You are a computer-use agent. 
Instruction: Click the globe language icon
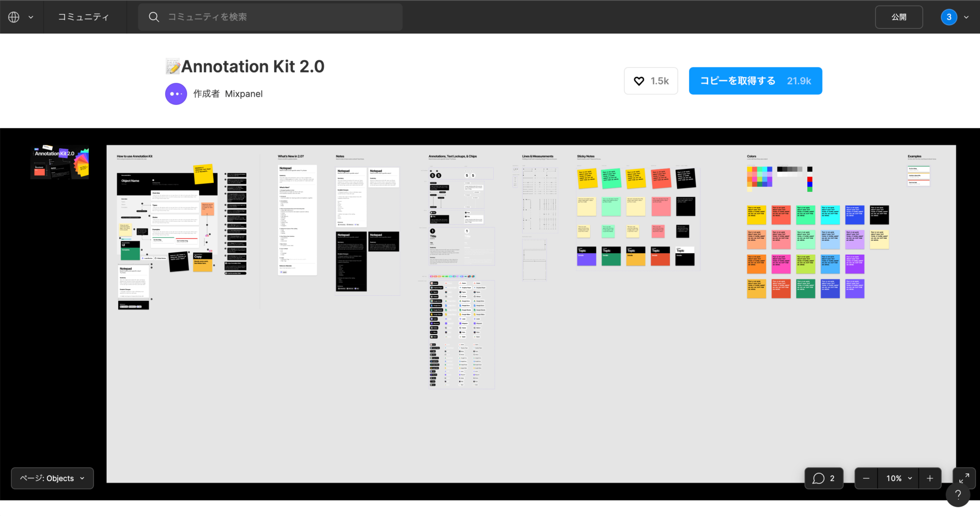pyautogui.click(x=14, y=17)
